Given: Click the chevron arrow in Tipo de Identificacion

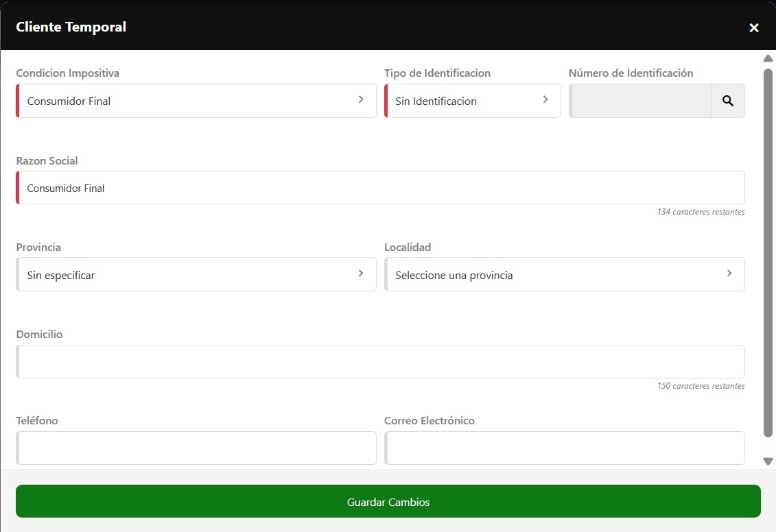Looking at the screenshot, I should coord(545,100).
